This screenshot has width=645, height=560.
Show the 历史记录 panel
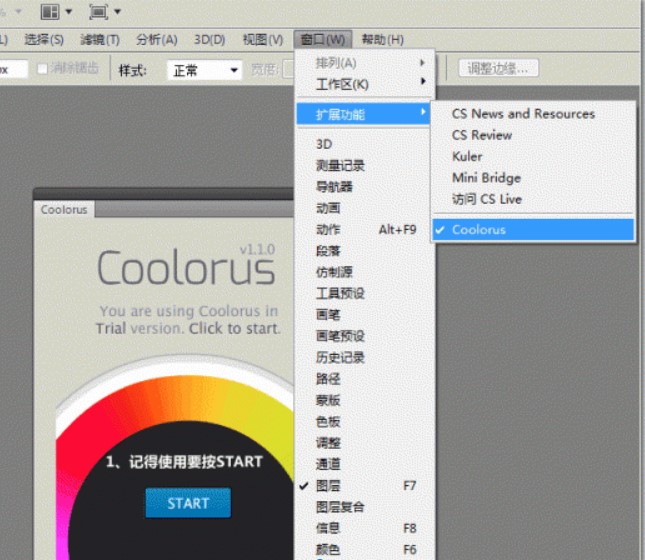[x=365, y=358]
